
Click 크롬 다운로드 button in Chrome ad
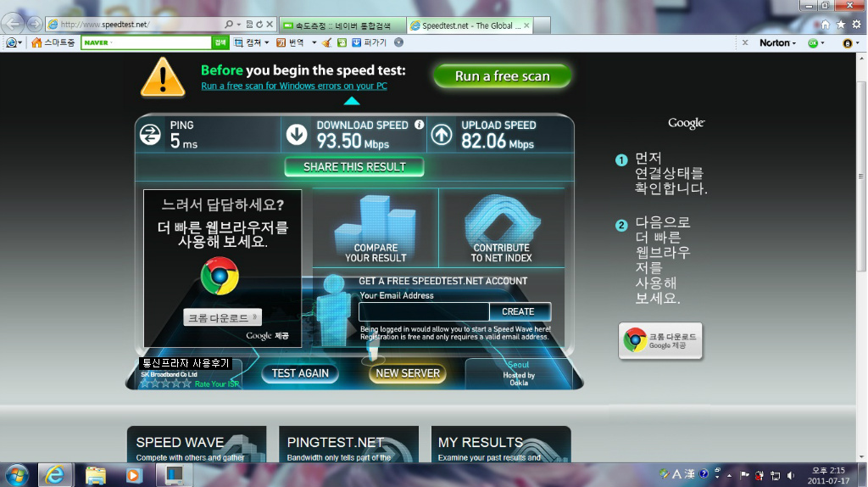(x=223, y=317)
